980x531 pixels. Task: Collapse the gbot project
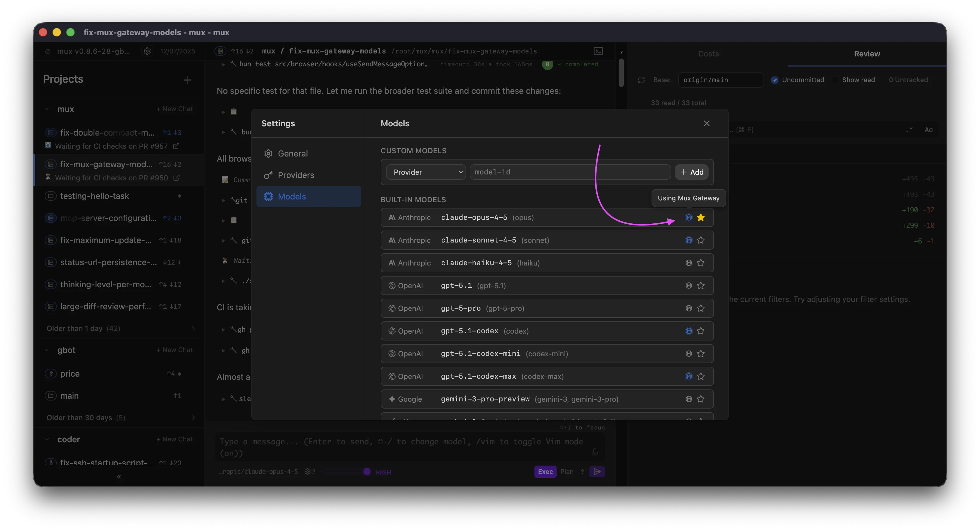point(47,350)
